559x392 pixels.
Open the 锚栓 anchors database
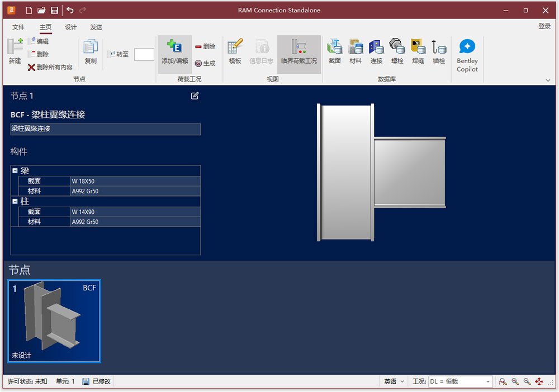tap(439, 52)
